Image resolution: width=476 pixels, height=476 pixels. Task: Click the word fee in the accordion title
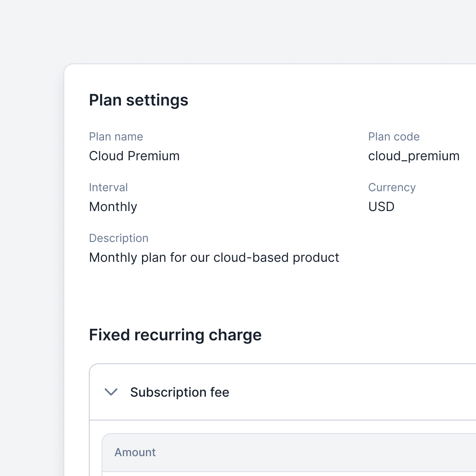pyautogui.click(x=220, y=392)
